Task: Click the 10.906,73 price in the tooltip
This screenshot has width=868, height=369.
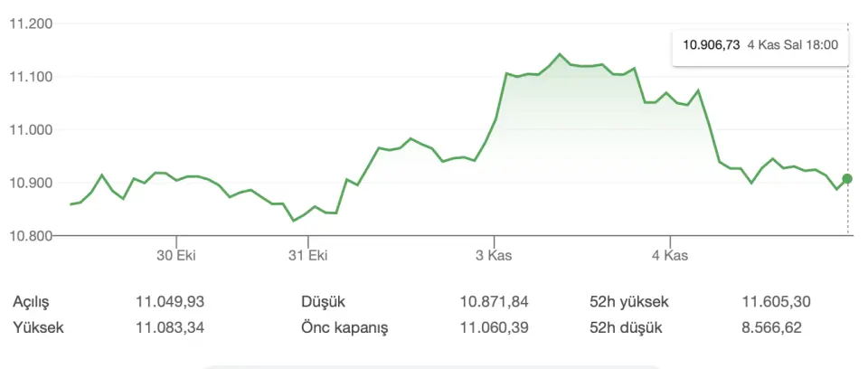Action: [712, 44]
